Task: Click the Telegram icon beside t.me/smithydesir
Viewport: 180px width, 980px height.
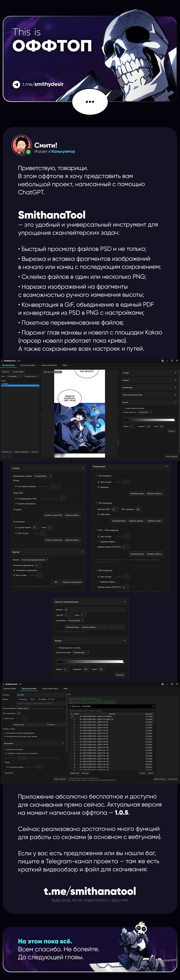Action: pos(16,85)
